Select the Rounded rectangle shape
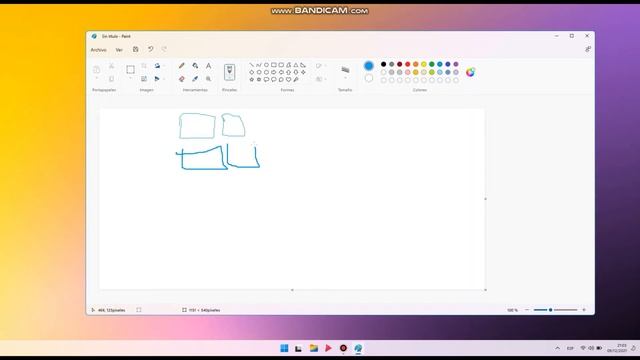Viewport: 640px width, 360px height. [x=281, y=65]
